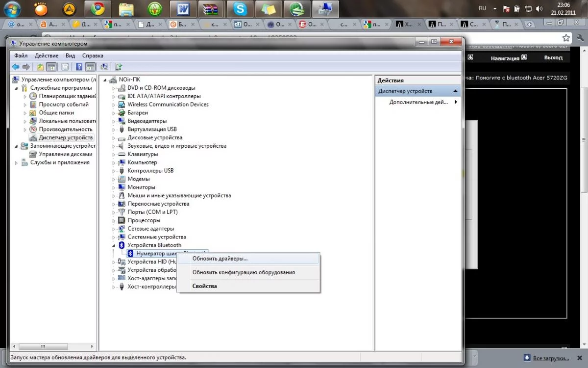Screen dimensions: 588x368
Task: Click the Модемы device icon
Action: (122, 179)
